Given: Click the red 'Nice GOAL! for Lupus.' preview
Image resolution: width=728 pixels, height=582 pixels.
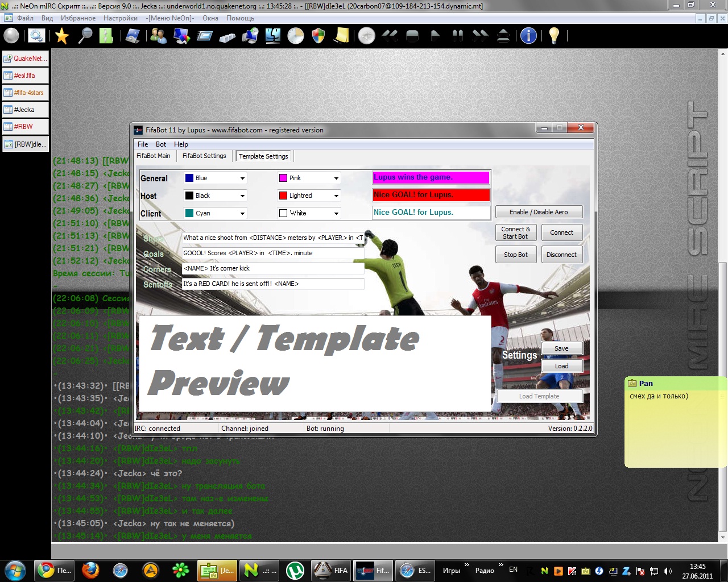Looking at the screenshot, I should 431,195.
